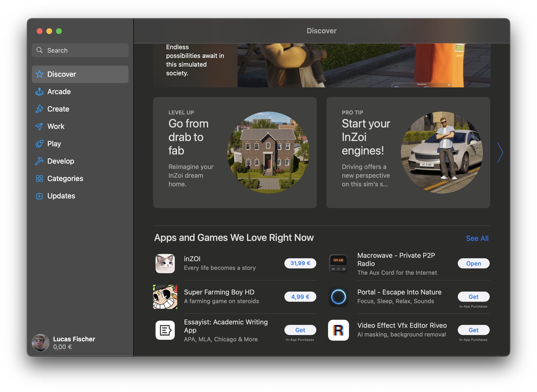Get the Portal - Escape Into Nature app
This screenshot has height=392, width=537.
473,297
